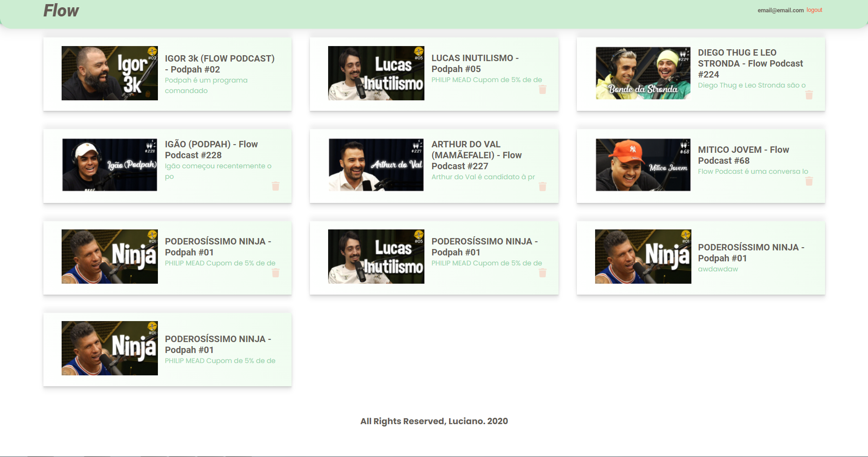The image size is (868, 457).
Task: Click the Flow logo in header
Action: coord(61,10)
